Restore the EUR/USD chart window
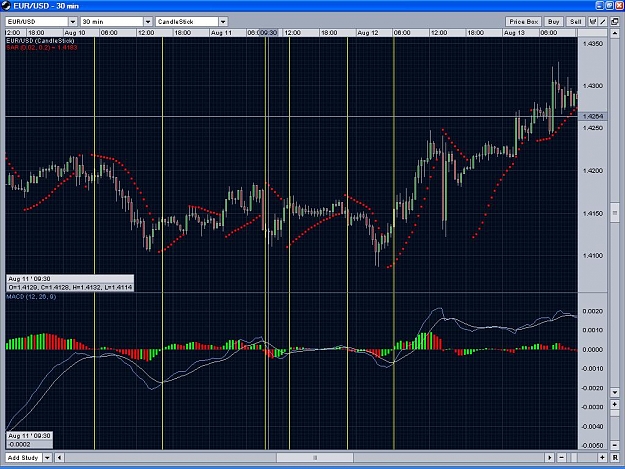Screen dimensions: 625x469 pyautogui.click(x=610, y=6)
